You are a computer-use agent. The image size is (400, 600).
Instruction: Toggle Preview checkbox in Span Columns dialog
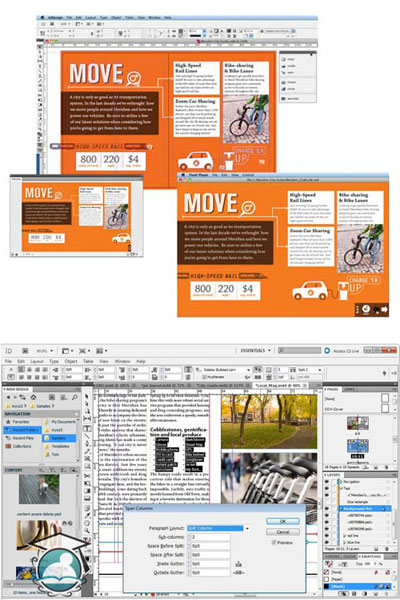click(x=274, y=543)
